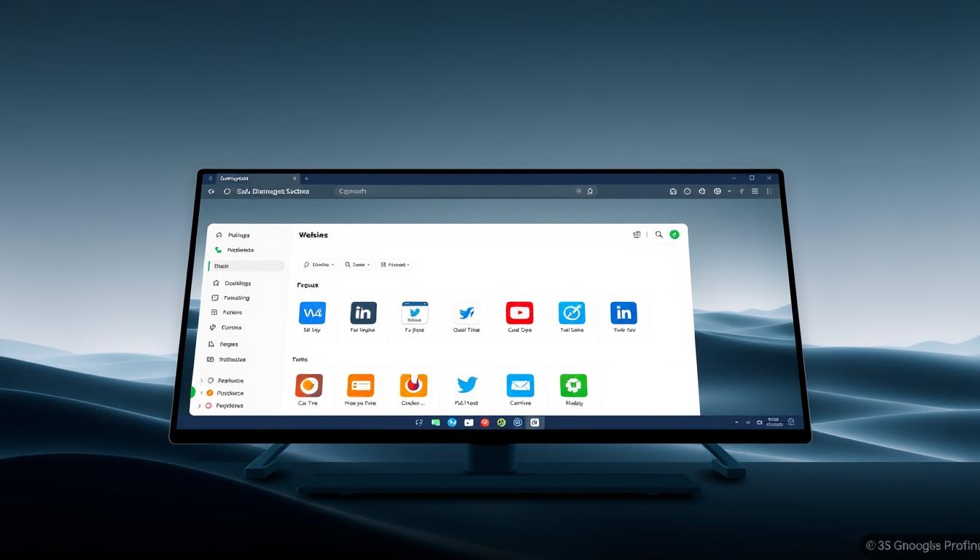
Task: Click the green taskbar app icon
Action: click(x=435, y=422)
